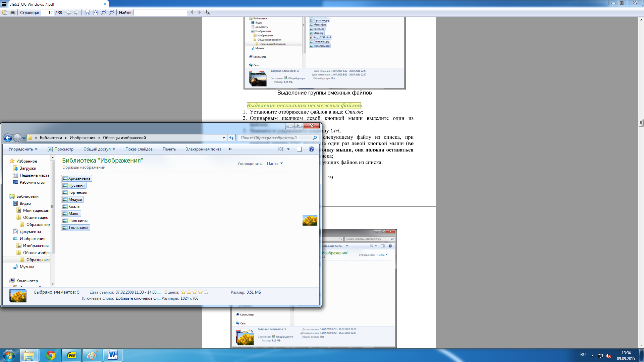Select the Тюльпаны file
The height and width of the screenshot is (362, 644).
(75, 228)
